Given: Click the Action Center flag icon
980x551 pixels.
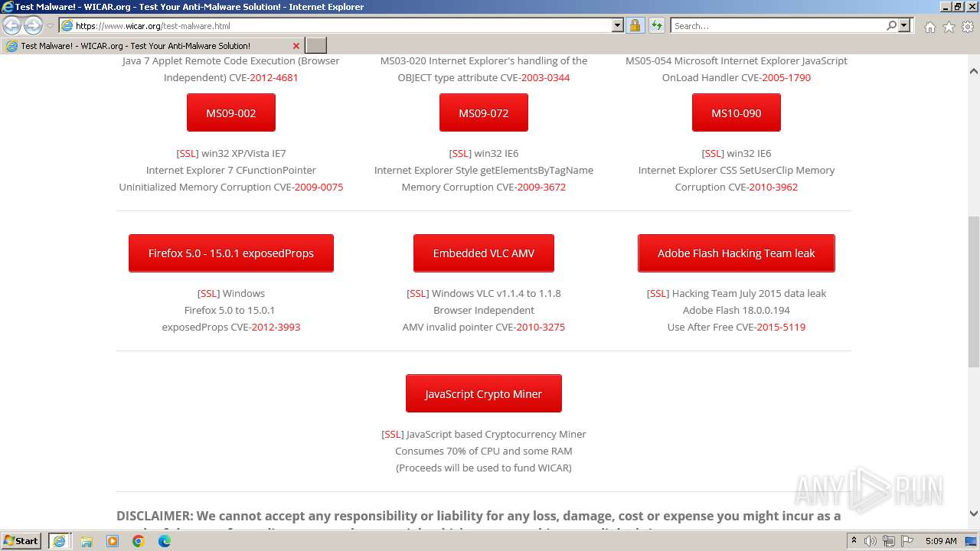Looking at the screenshot, I should coord(907,541).
